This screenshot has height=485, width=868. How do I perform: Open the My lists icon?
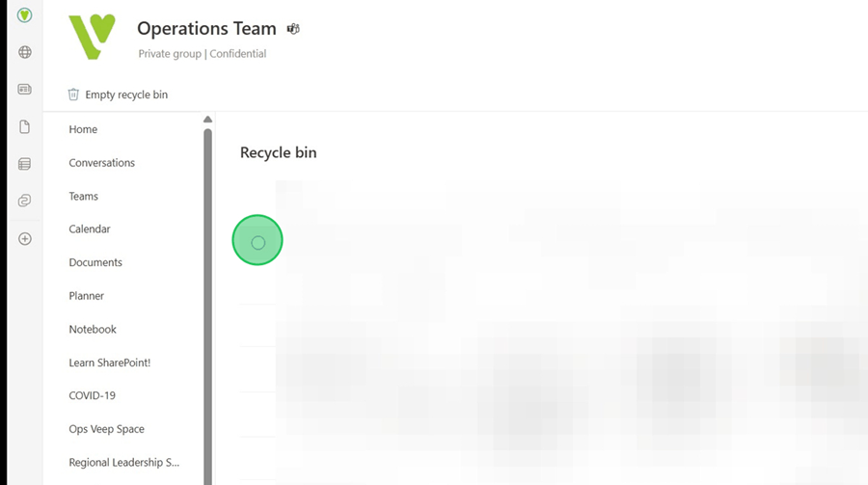pyautogui.click(x=25, y=164)
